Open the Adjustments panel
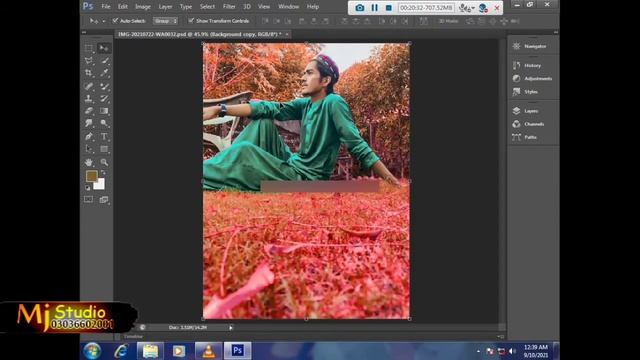The image size is (640, 360). [533, 78]
